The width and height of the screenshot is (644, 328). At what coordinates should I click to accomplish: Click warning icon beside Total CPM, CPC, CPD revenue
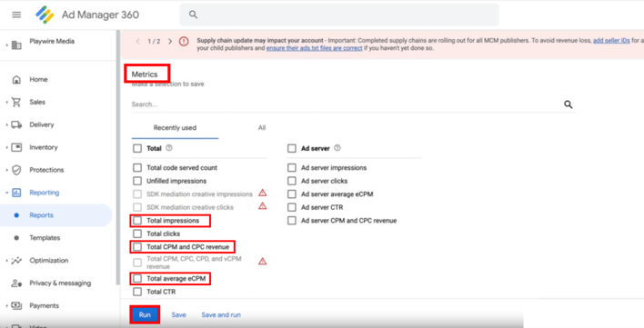[x=263, y=261]
